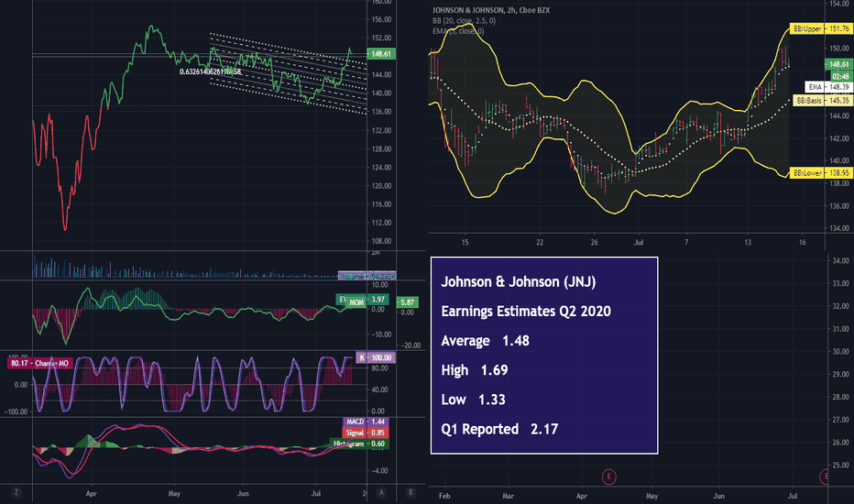This screenshot has height=504, width=854.
Task: Click the Feb label on bottom-right time axis
Action: coord(444,496)
